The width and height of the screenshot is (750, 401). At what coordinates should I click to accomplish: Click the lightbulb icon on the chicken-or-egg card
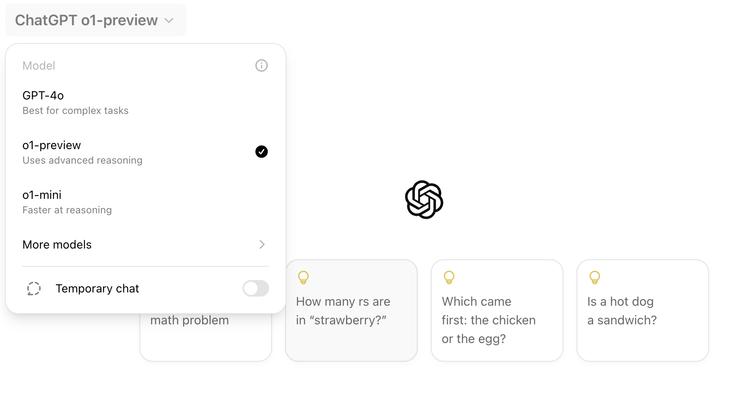449,278
